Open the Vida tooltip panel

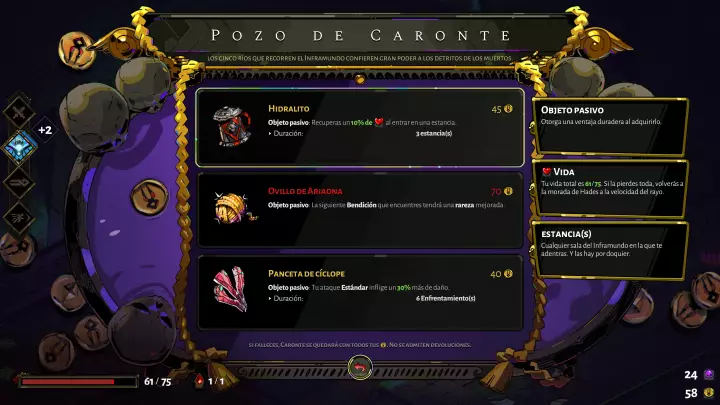click(x=610, y=188)
